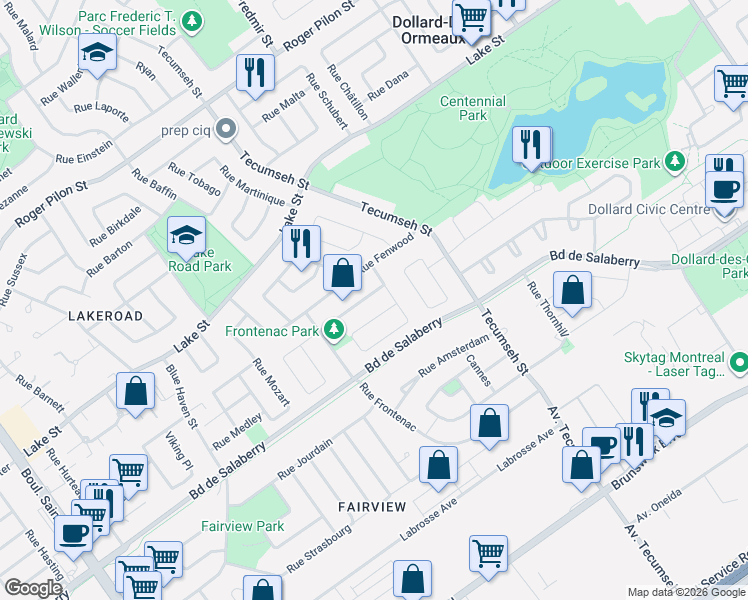Select the Lake Road Park label

tap(200, 259)
